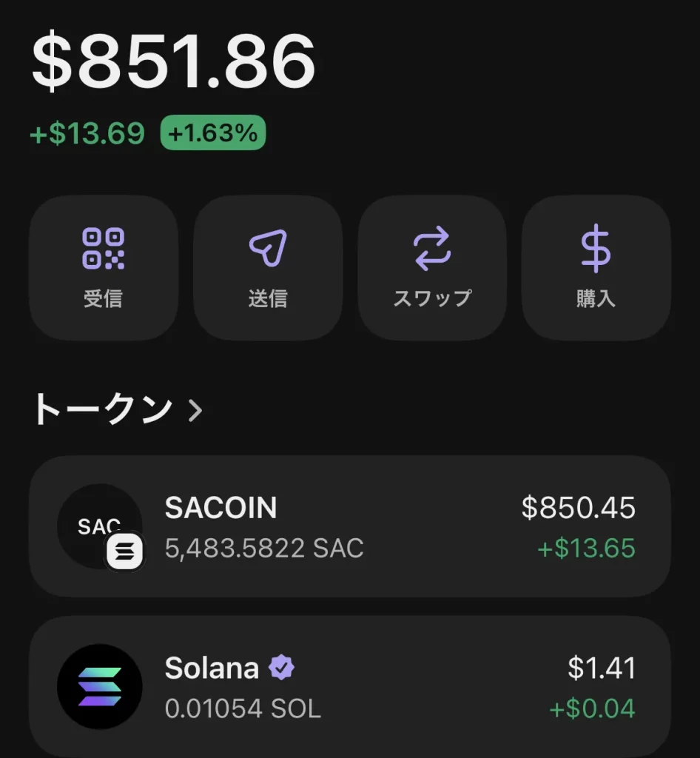Tap the $850.45 SACOIN value

click(578, 508)
